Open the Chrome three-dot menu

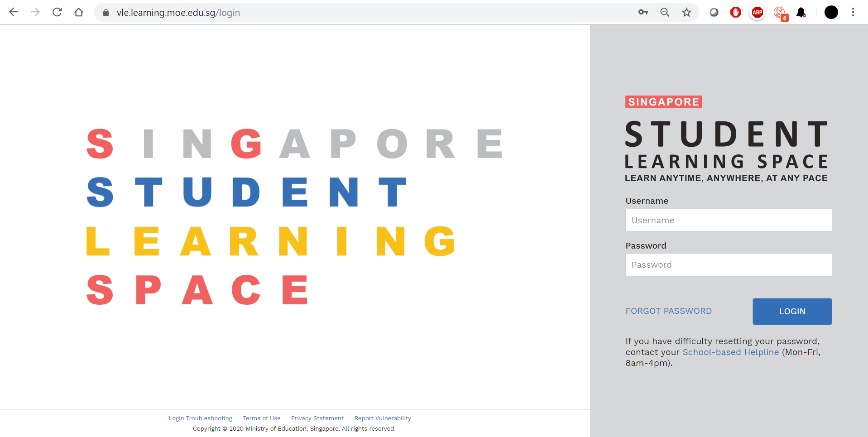pos(853,12)
